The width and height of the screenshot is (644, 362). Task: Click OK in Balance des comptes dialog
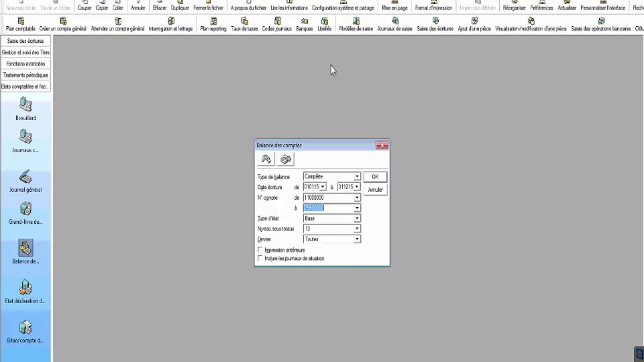pos(375,177)
